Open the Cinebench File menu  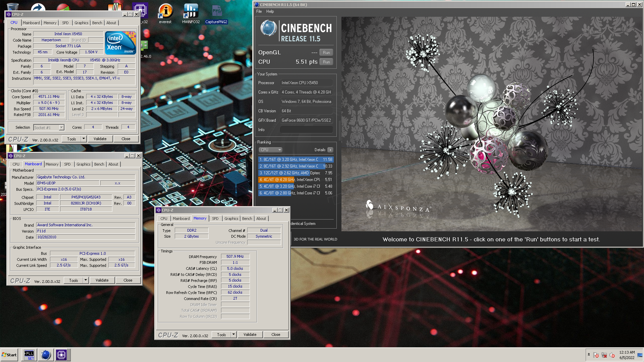[x=259, y=11]
